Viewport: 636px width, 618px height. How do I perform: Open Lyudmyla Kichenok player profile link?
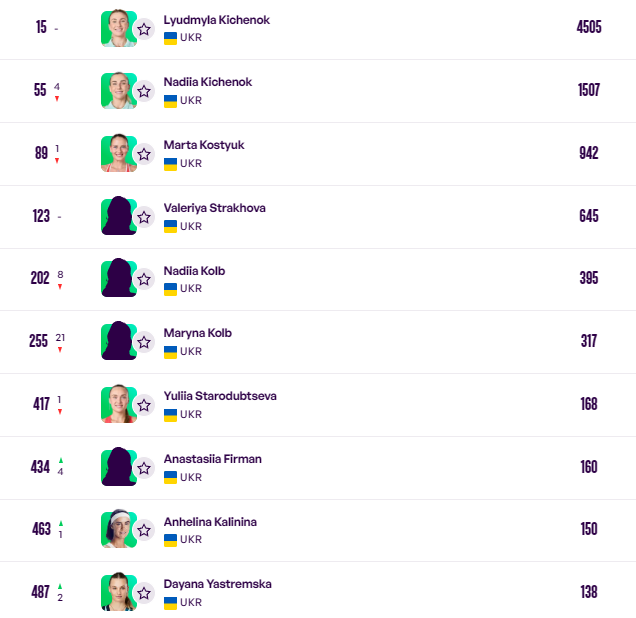point(217,20)
